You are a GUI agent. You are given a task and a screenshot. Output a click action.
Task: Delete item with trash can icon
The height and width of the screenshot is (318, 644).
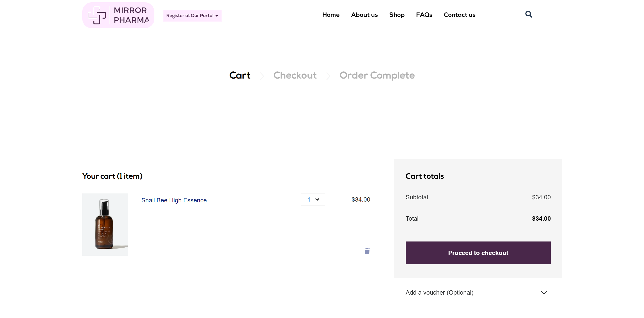pos(367,251)
